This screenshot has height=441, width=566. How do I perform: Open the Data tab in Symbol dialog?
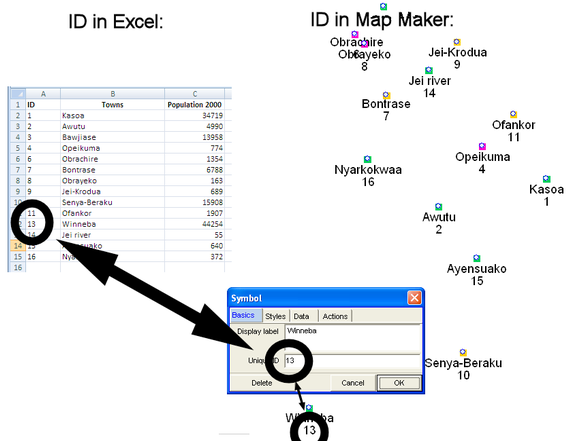point(302,316)
